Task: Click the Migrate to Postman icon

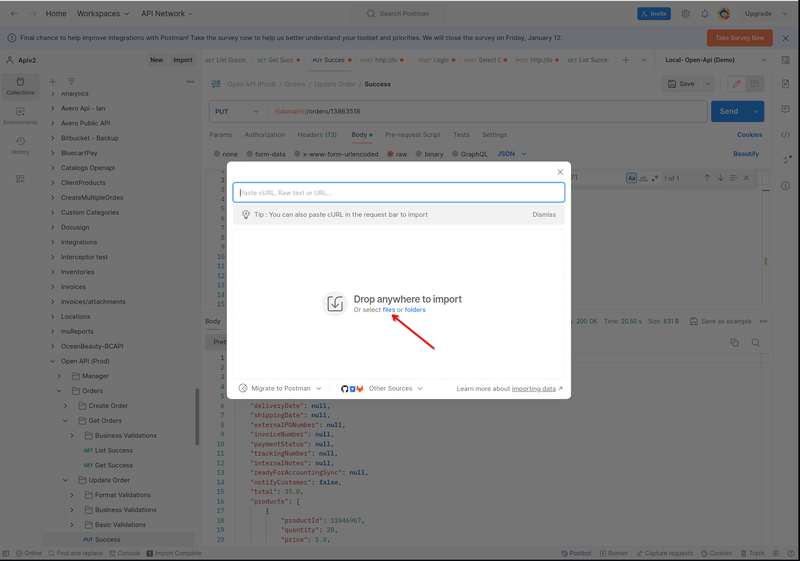Action: (243, 388)
